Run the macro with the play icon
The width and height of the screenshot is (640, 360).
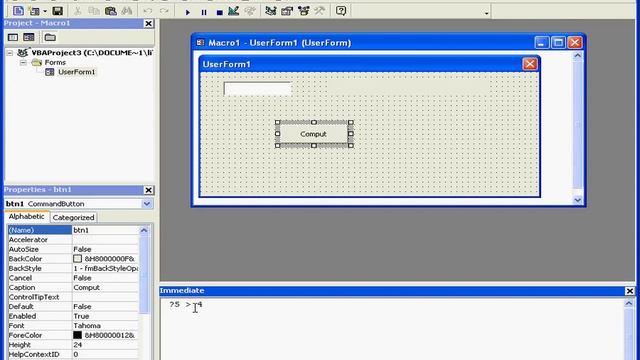click(188, 12)
